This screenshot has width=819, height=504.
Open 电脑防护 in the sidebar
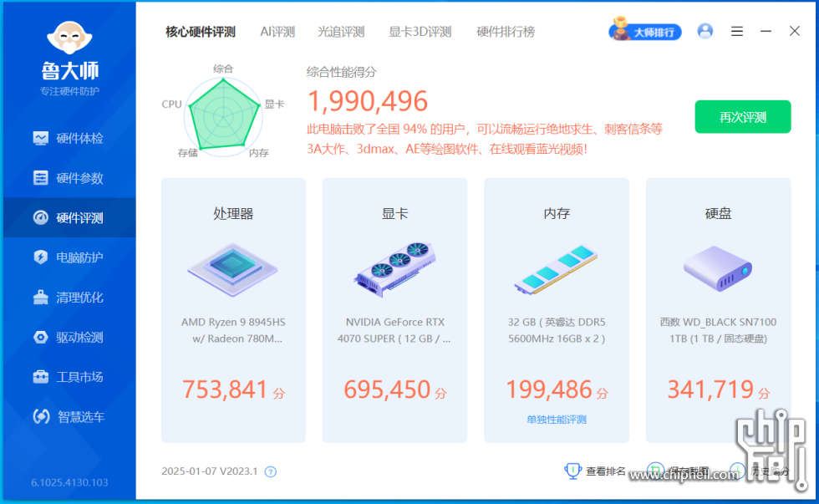[x=69, y=257]
